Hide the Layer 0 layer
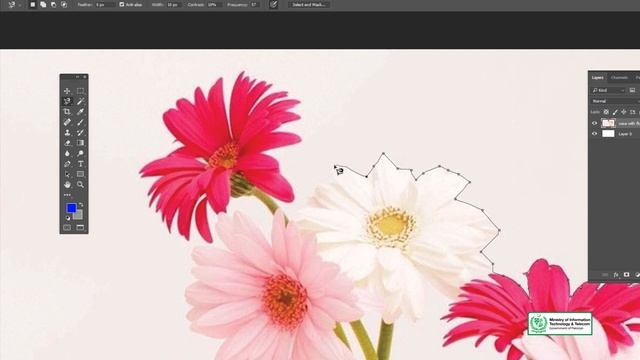 click(594, 133)
